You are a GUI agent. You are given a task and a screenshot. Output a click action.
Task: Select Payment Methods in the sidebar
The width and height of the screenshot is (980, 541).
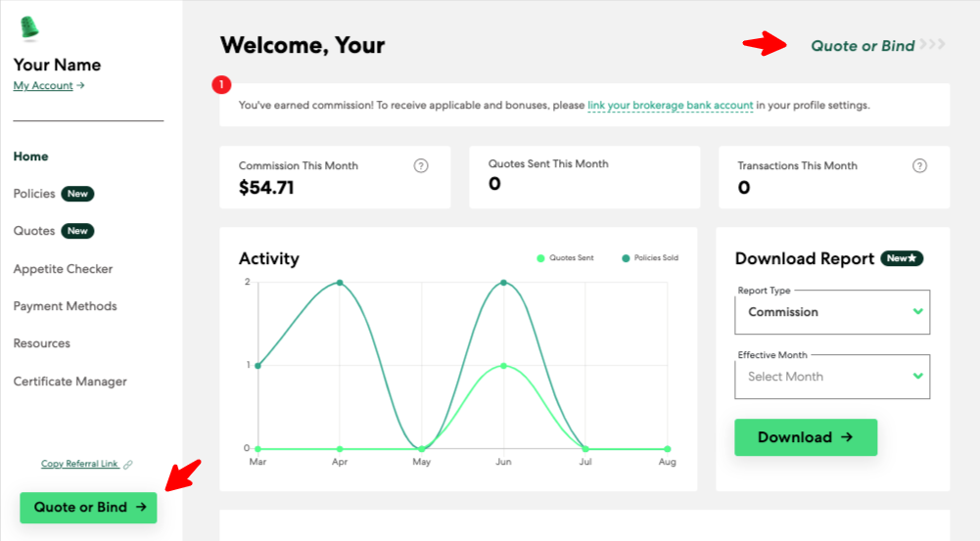[65, 306]
